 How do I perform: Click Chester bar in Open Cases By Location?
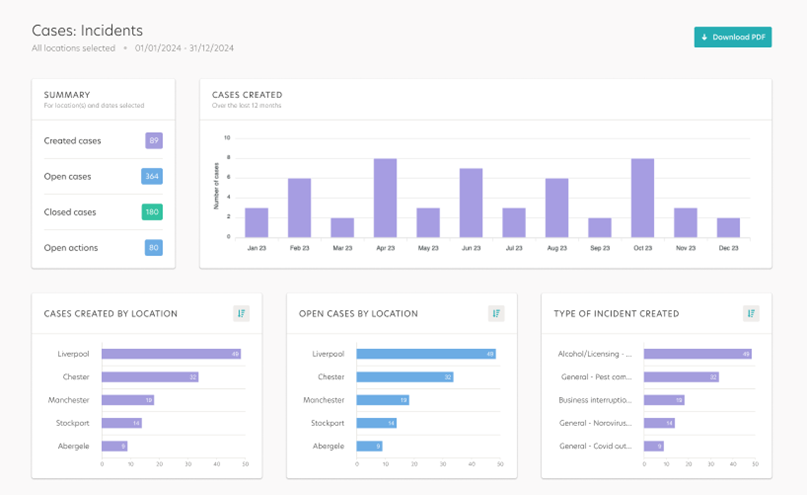pos(405,377)
